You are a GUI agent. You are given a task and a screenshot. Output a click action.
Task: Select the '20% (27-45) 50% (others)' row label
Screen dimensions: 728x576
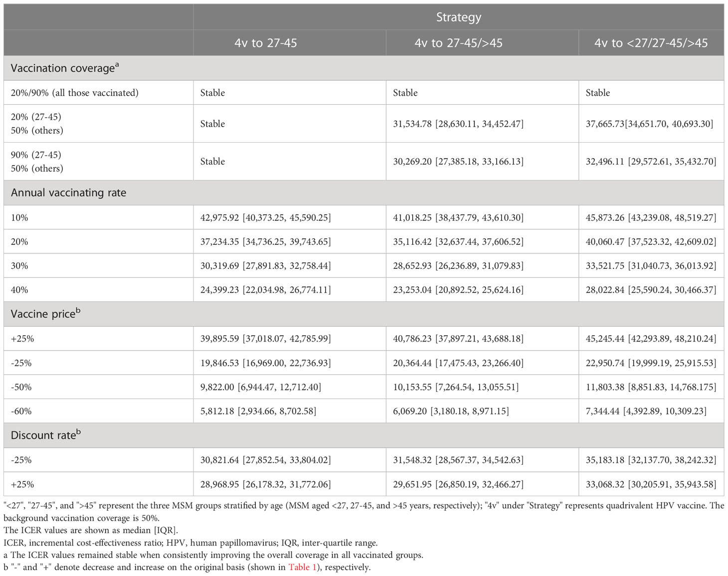37,124
